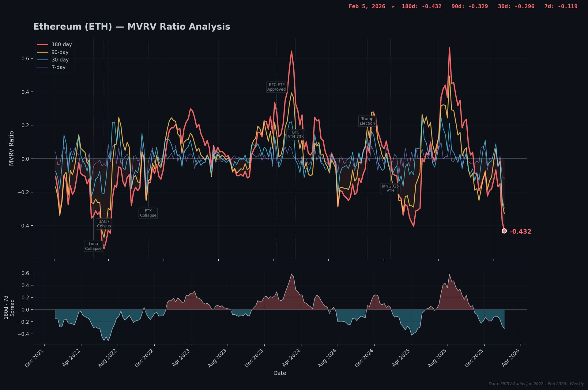
Task: Click the -0.432 end value label
Action: point(520,232)
